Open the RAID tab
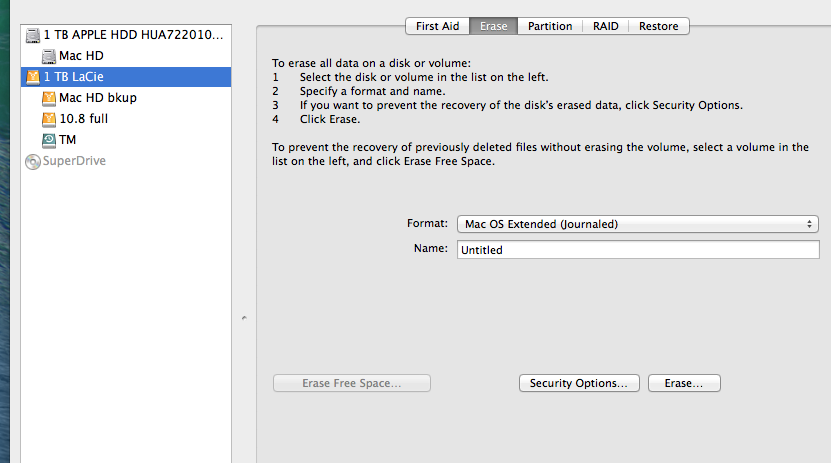 [605, 26]
